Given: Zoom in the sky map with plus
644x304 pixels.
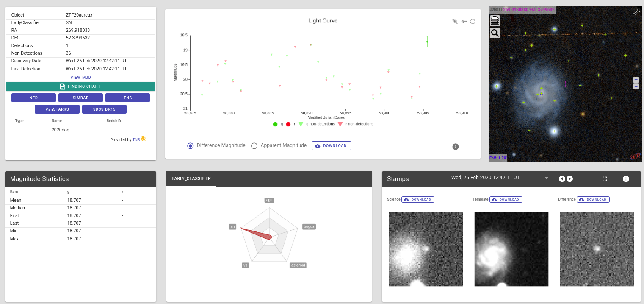Looking at the screenshot, I should point(636,80).
